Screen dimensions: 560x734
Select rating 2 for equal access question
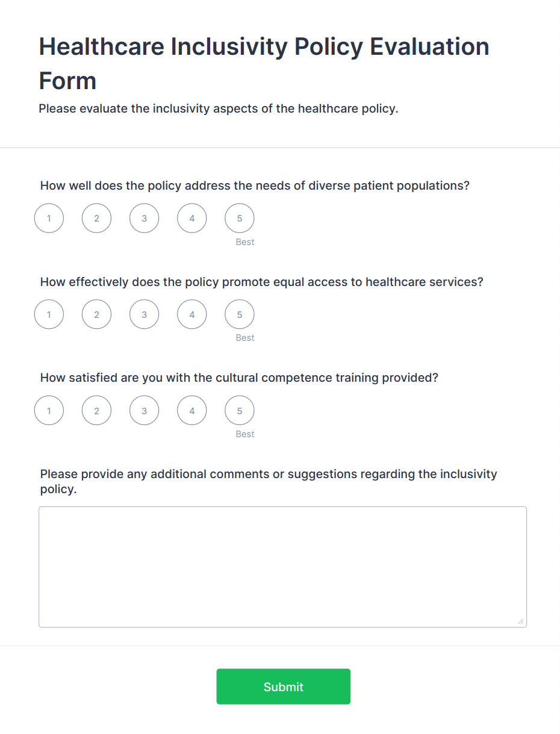pyautogui.click(x=96, y=314)
